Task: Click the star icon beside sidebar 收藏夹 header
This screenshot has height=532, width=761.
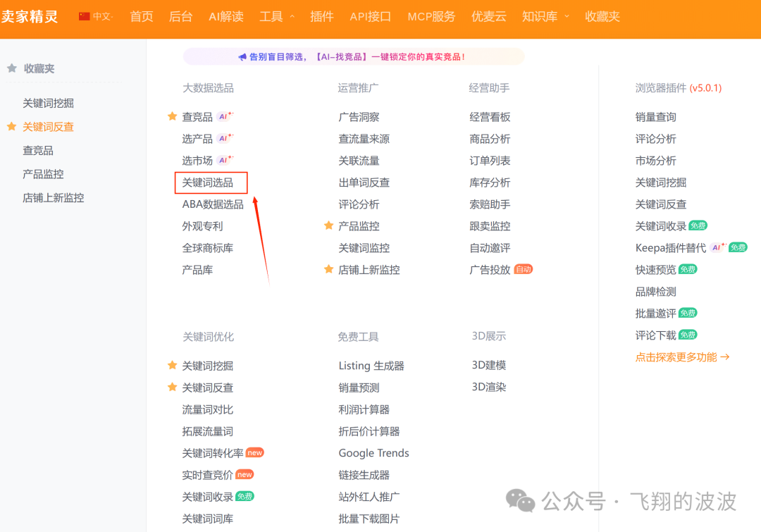Action: click(x=11, y=68)
